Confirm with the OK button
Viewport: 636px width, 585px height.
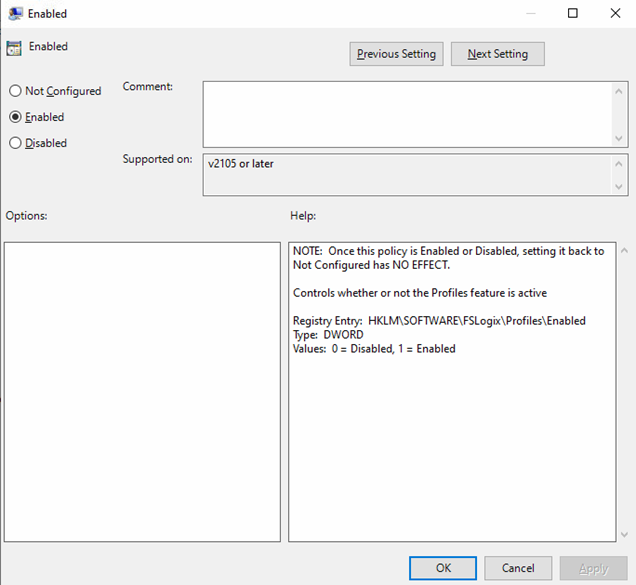pos(443,568)
